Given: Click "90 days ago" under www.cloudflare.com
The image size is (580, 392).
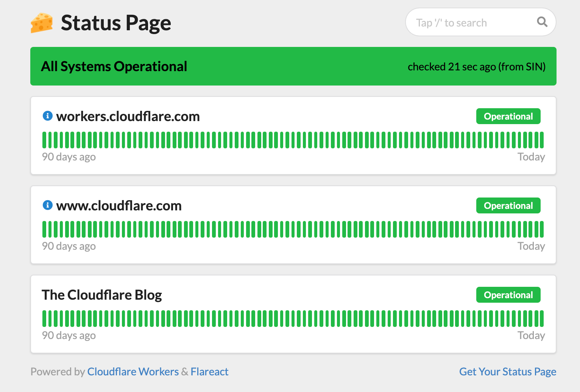Looking at the screenshot, I should coord(69,246).
